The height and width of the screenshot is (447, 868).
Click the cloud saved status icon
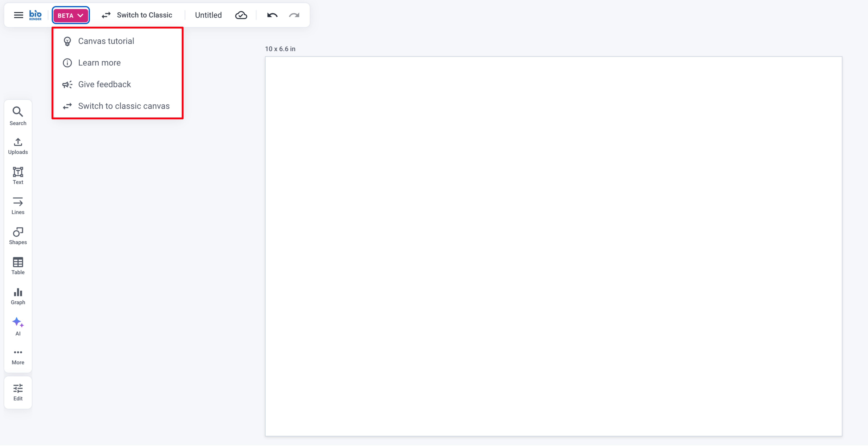point(241,15)
